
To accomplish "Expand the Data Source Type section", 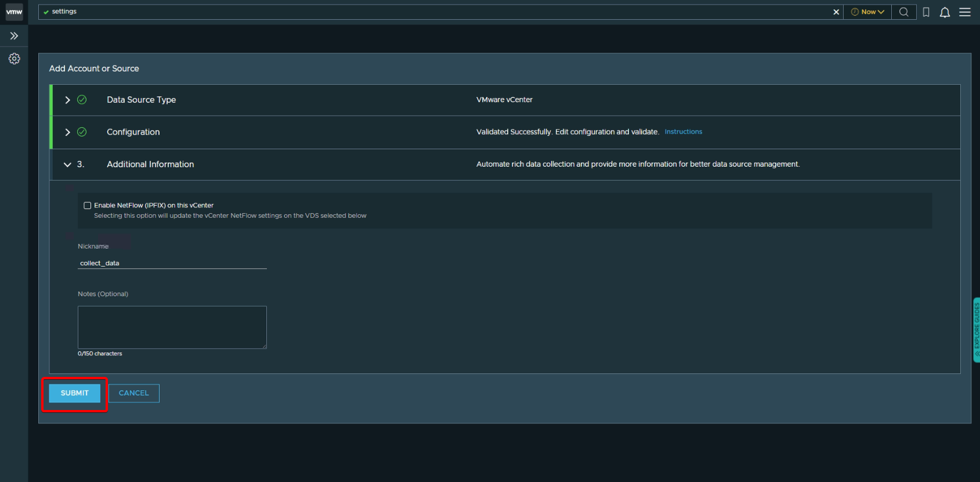I will [x=67, y=100].
